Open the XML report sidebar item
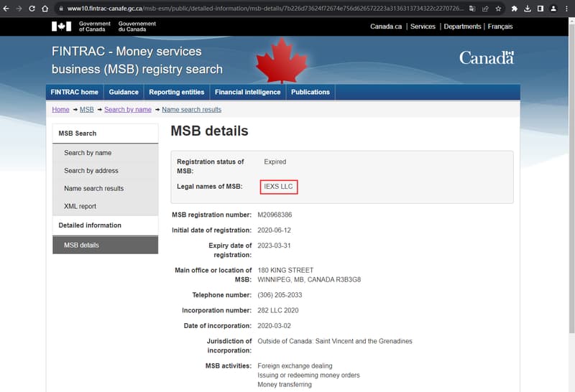 pyautogui.click(x=106, y=206)
